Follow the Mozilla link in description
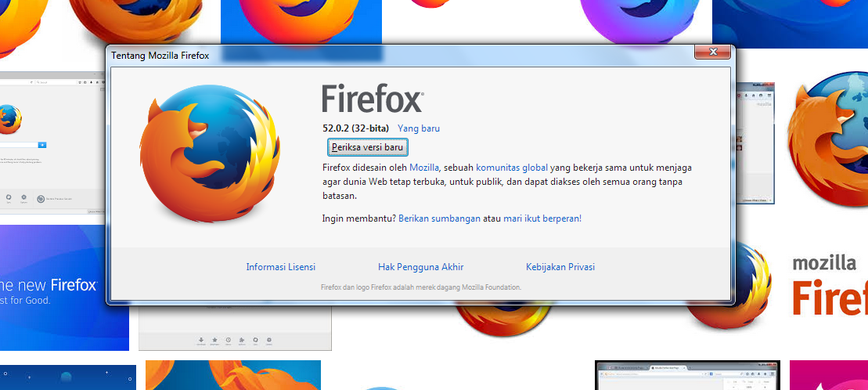Screen dimensions: 868x390 click(x=424, y=168)
